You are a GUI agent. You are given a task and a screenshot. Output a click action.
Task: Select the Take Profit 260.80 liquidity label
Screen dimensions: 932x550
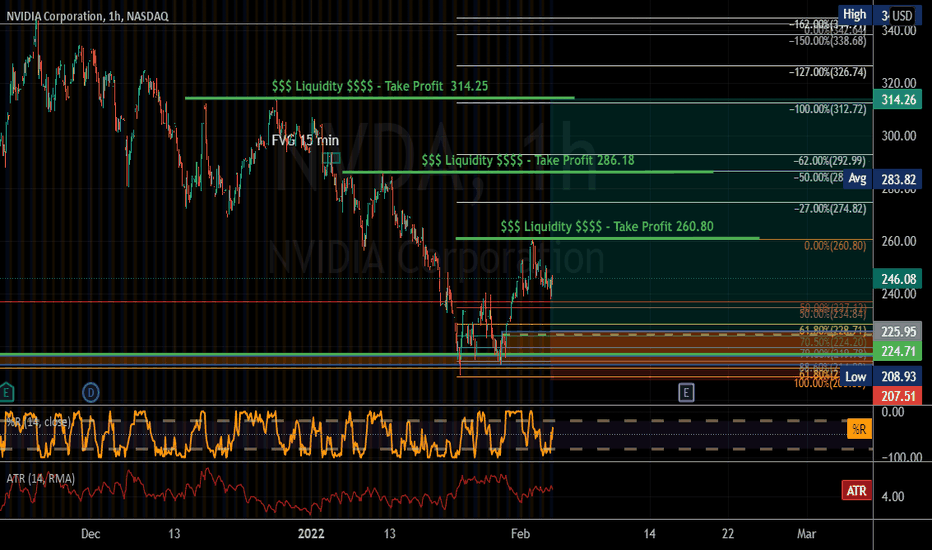click(x=607, y=227)
